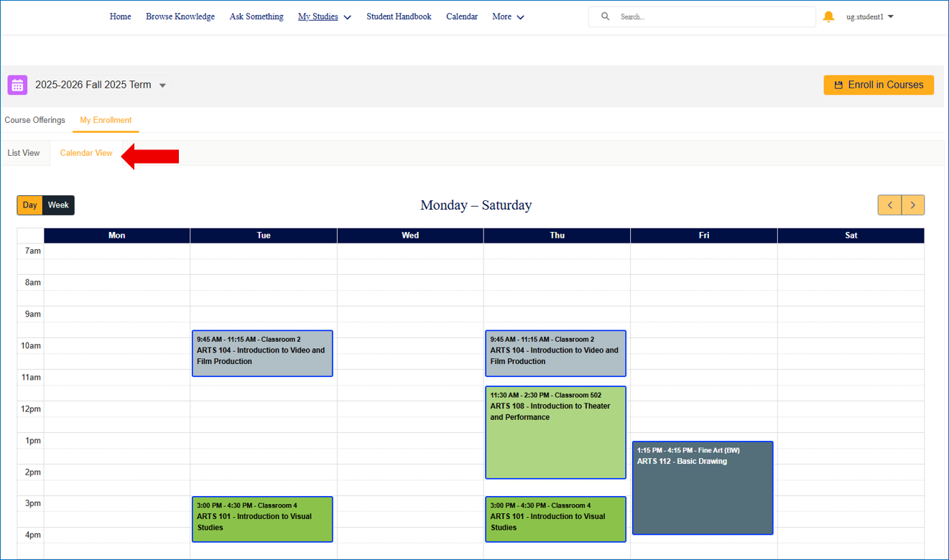The width and height of the screenshot is (949, 560).
Task: Click the search magnifier icon
Action: pos(605,17)
